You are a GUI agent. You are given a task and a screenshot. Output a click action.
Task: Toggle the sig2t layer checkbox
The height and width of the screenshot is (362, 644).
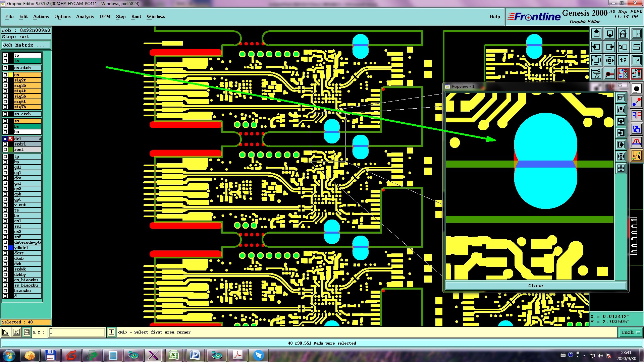tap(5, 80)
